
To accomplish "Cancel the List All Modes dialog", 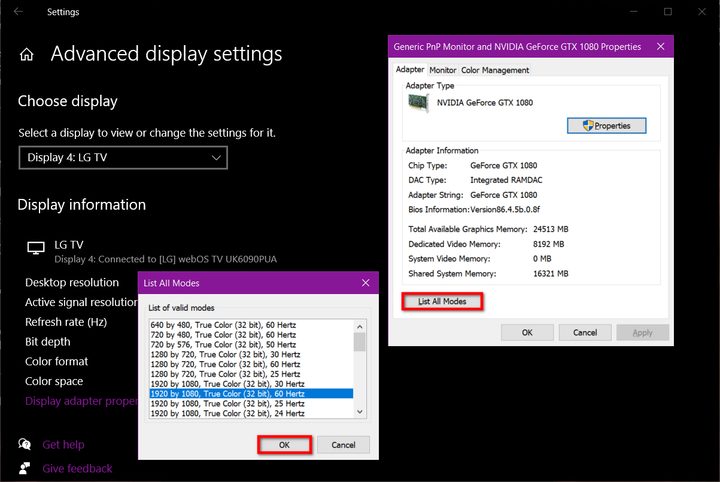I will pos(343,445).
